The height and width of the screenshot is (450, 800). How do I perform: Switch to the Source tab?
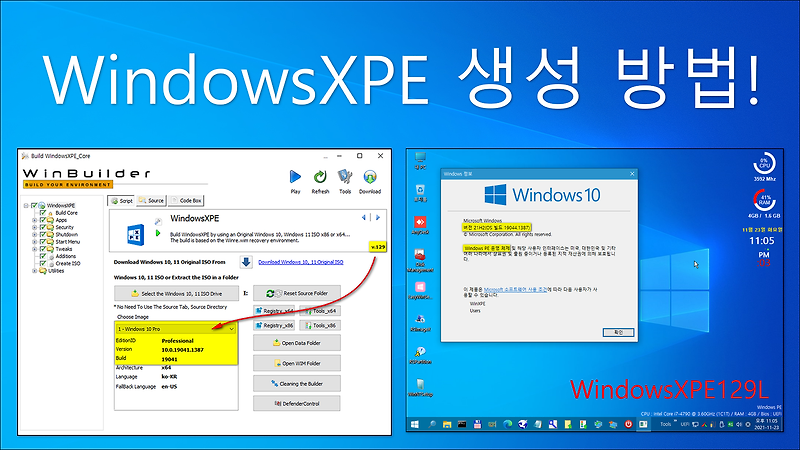151,201
